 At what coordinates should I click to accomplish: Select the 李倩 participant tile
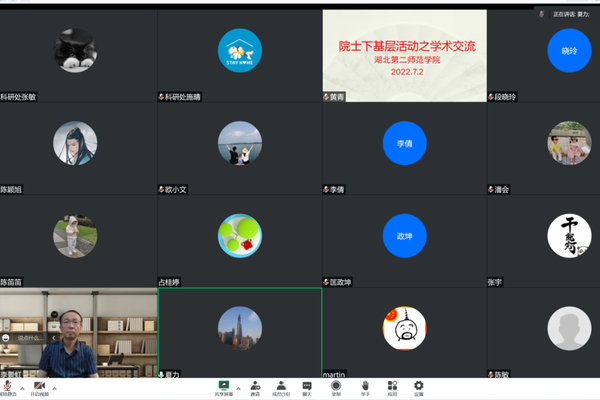(404, 144)
